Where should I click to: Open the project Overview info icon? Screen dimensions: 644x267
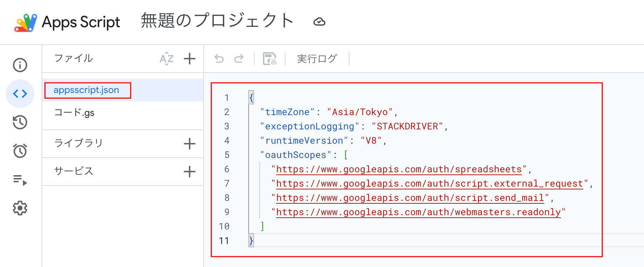[20, 65]
